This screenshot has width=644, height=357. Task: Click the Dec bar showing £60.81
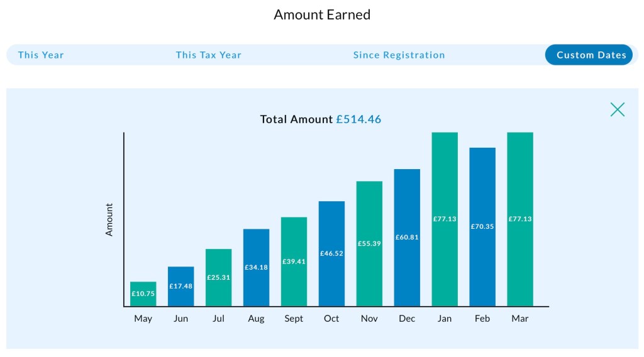click(x=407, y=237)
